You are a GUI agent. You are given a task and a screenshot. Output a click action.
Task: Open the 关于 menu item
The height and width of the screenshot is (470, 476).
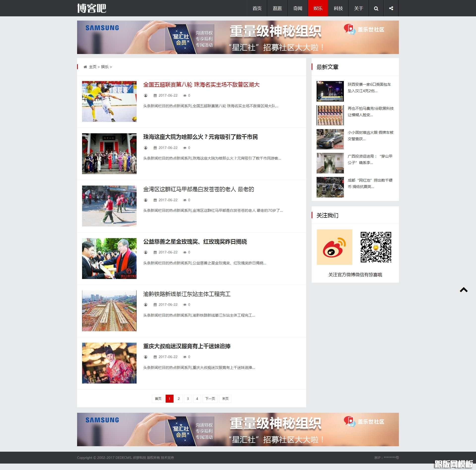pyautogui.click(x=359, y=8)
